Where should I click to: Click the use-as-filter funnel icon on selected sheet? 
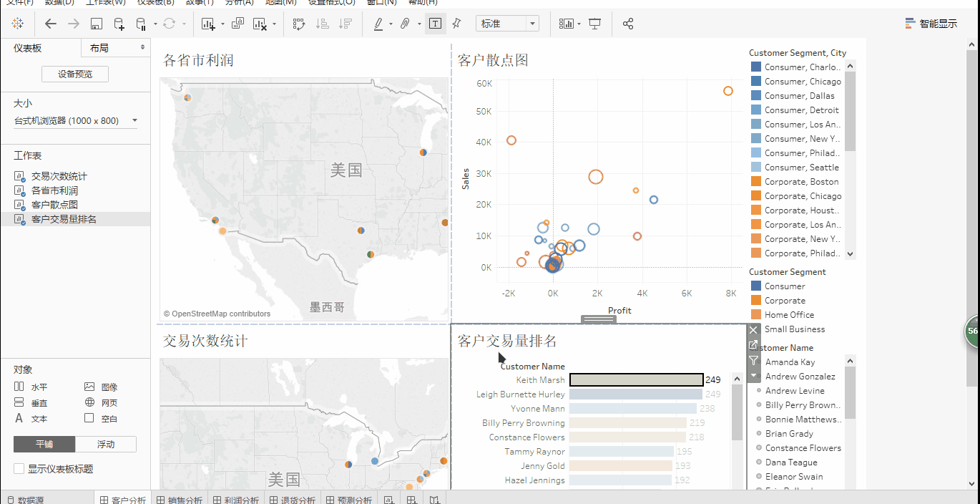753,361
